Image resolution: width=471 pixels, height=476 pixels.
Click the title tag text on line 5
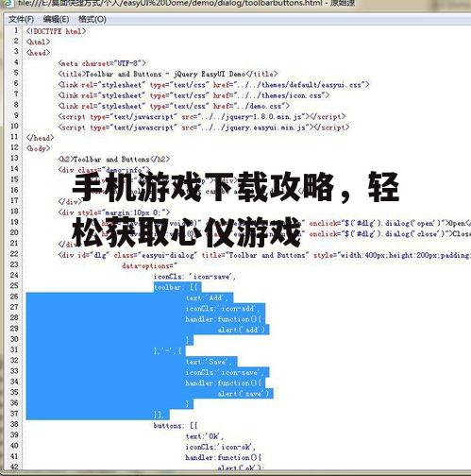(x=168, y=74)
